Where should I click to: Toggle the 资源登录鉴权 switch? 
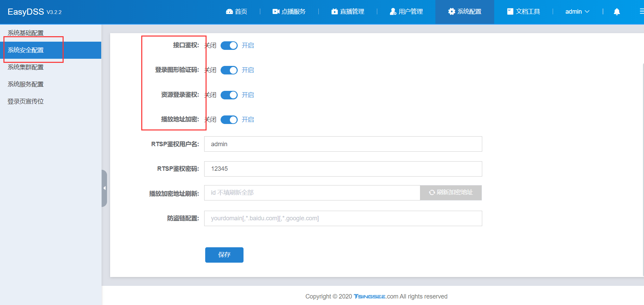pyautogui.click(x=229, y=95)
